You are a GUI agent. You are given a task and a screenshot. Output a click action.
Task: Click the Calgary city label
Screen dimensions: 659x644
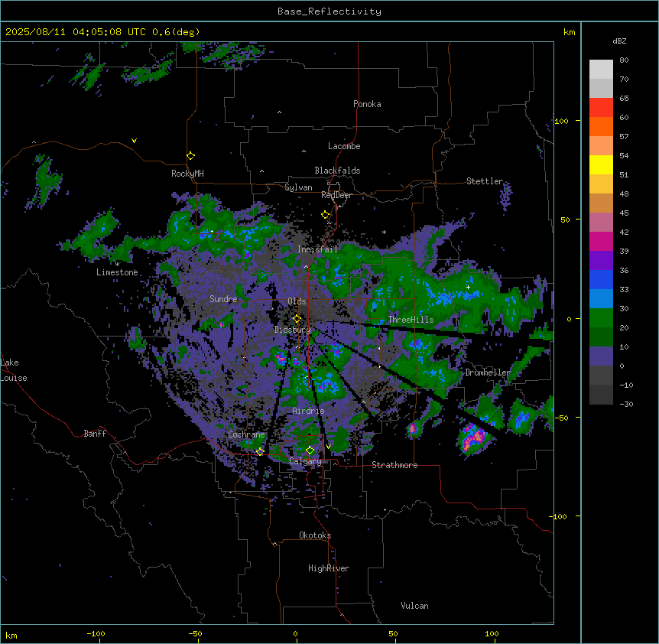coord(305,461)
